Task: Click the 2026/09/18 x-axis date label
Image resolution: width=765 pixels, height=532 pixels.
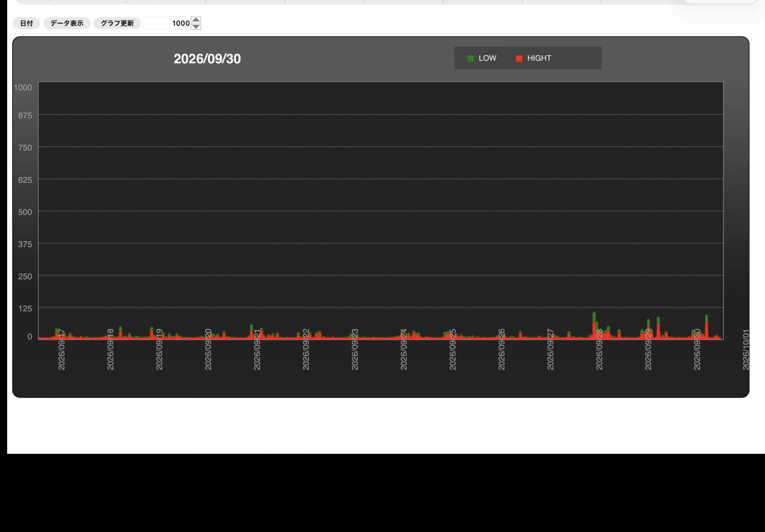Action: pos(111,350)
